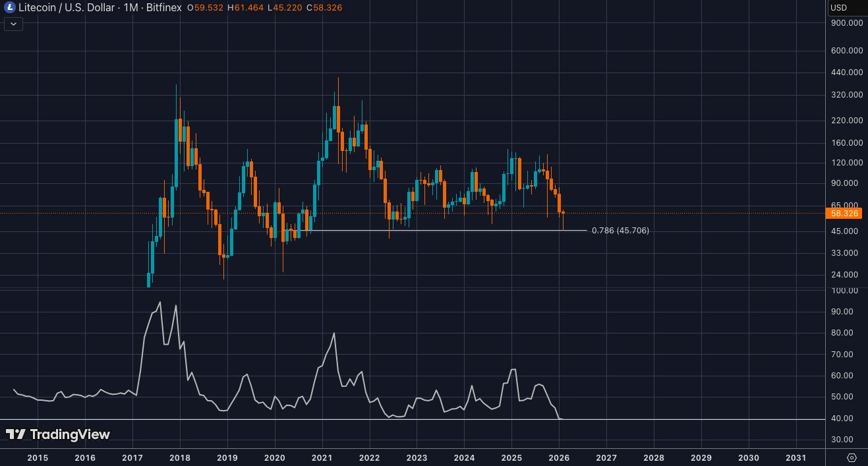Click the open value 59.532
Viewport: 868px width, 466px height.
208,8
